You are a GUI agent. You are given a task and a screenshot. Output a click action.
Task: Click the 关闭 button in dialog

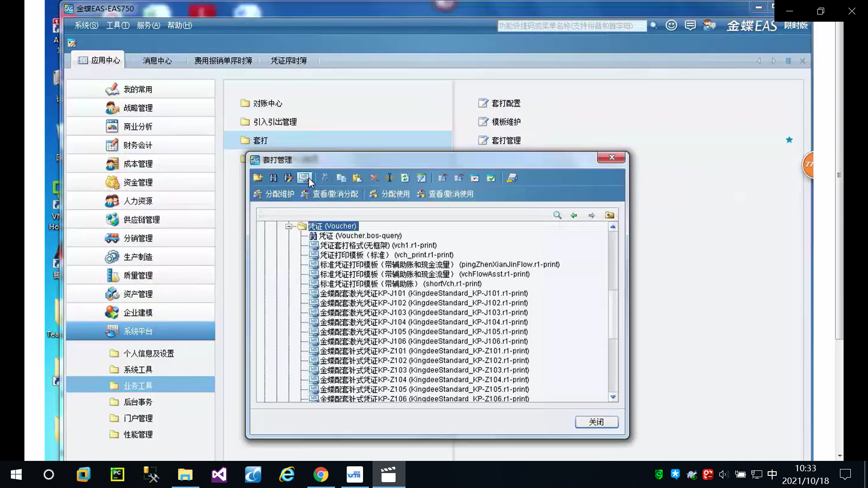(596, 422)
